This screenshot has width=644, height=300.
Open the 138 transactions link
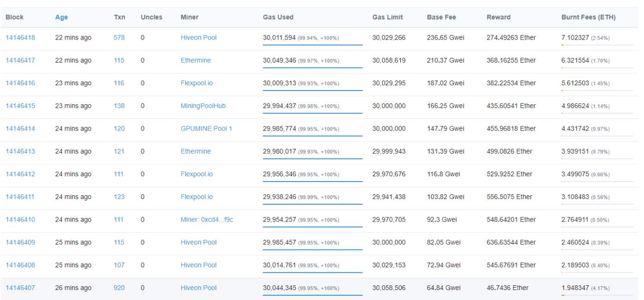coord(119,106)
